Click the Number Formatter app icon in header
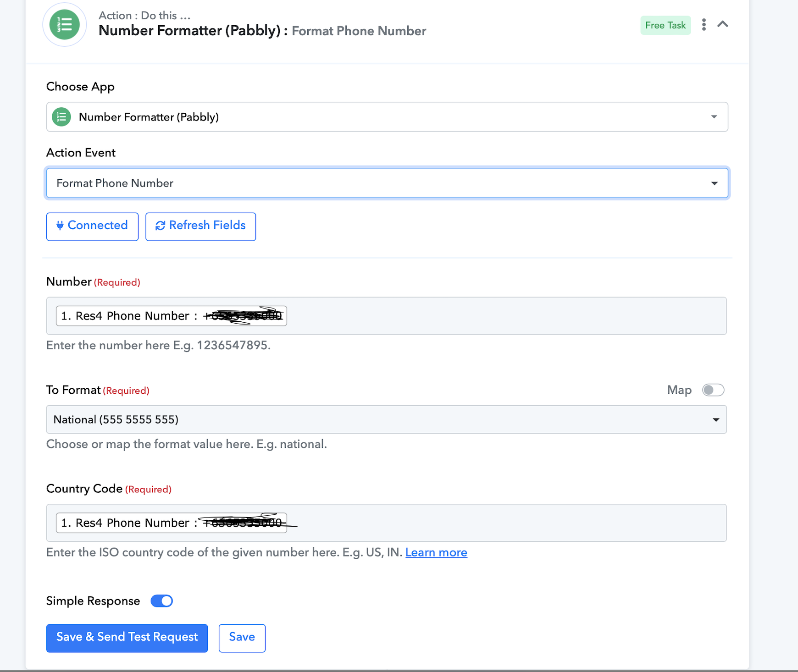798x672 pixels. point(65,25)
